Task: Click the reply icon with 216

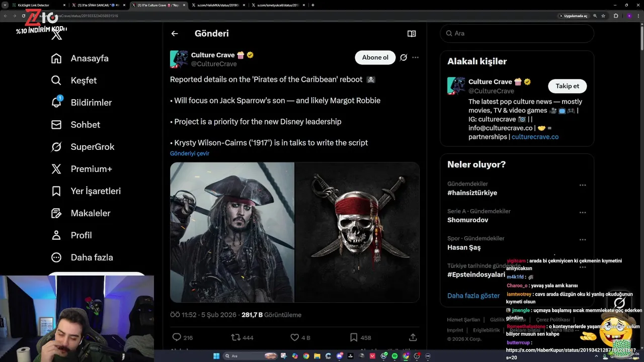Action: 182,337
